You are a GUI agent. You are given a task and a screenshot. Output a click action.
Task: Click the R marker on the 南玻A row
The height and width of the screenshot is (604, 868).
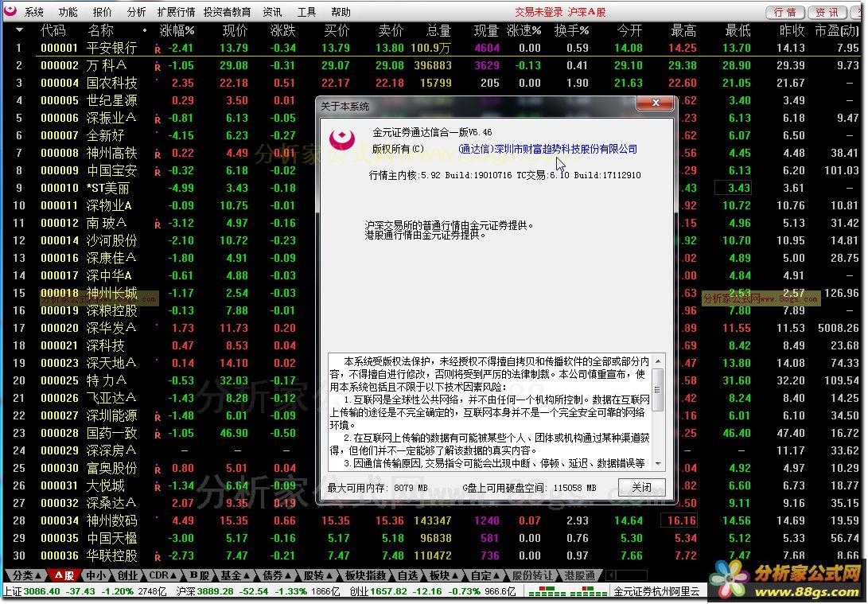pos(158,224)
